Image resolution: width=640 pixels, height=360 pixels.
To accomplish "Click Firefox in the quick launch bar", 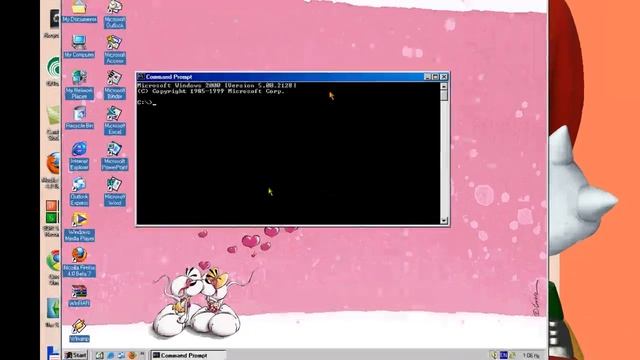I will tap(132, 356).
